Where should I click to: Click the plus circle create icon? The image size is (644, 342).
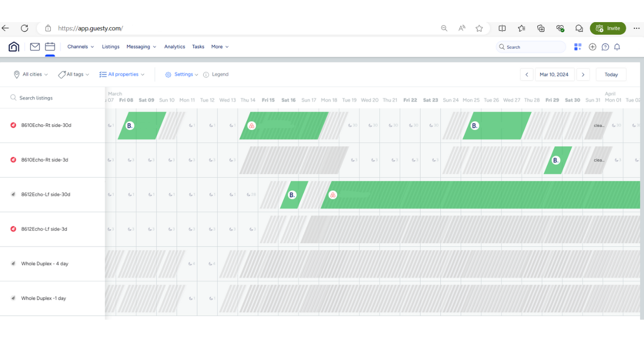point(593,47)
